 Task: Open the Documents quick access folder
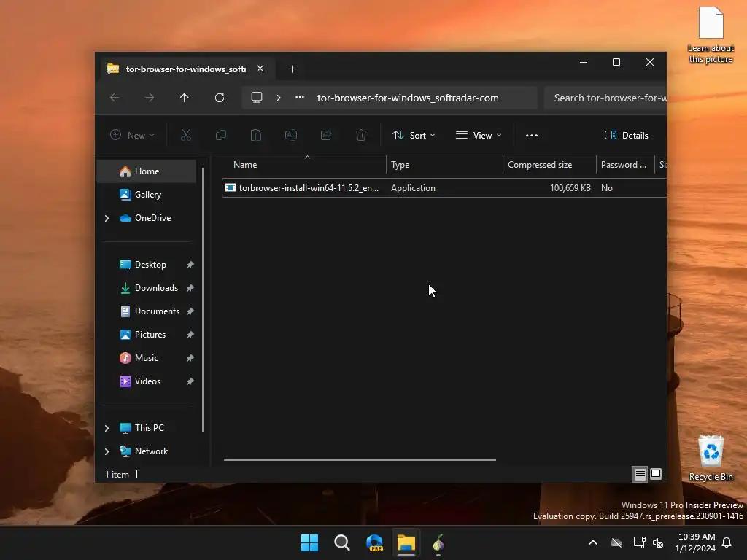click(x=150, y=311)
